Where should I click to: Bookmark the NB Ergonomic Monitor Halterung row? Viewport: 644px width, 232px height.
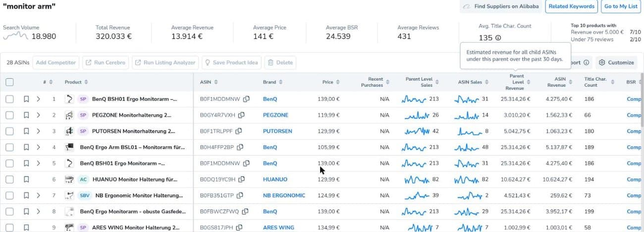click(26, 195)
